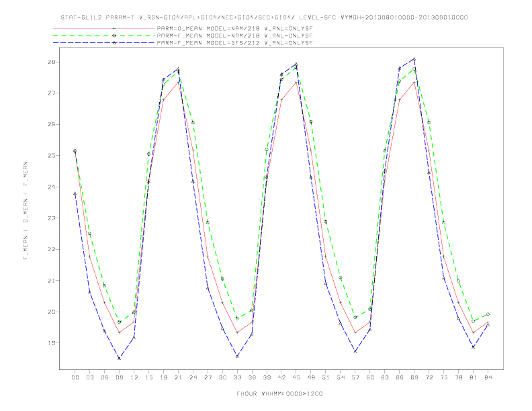The image size is (532, 411).
Task: Click the x-axis tick label 18
Action: [x=163, y=377]
